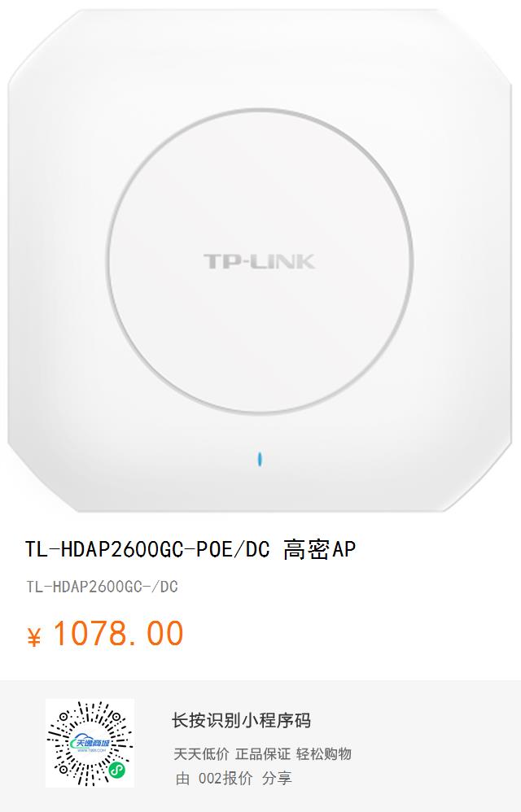Select the 正品保证 text

tap(263, 754)
